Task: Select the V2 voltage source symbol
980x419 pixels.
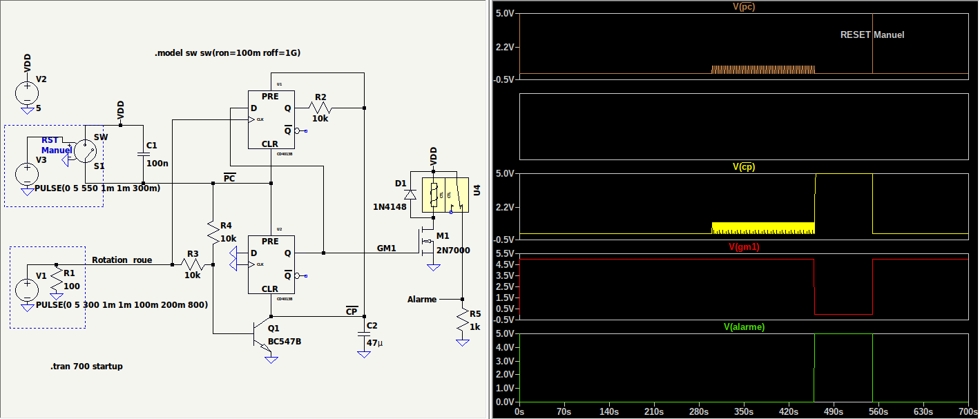Action: [27, 92]
